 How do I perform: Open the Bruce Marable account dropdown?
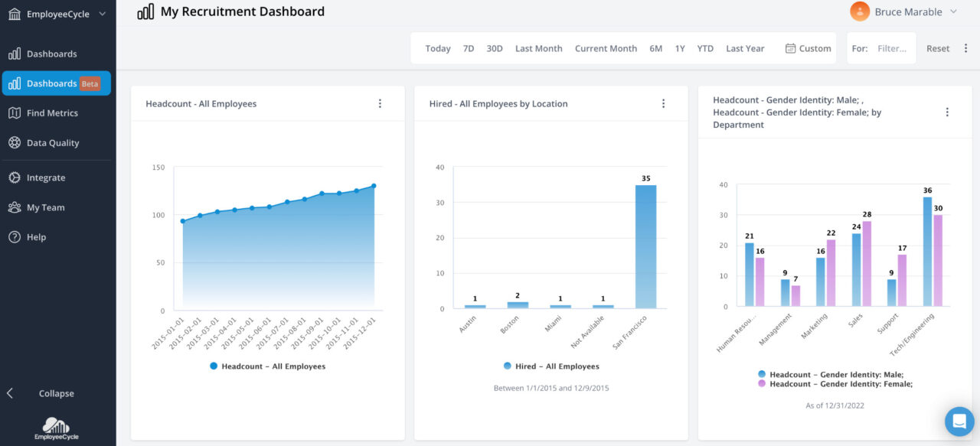pos(911,11)
